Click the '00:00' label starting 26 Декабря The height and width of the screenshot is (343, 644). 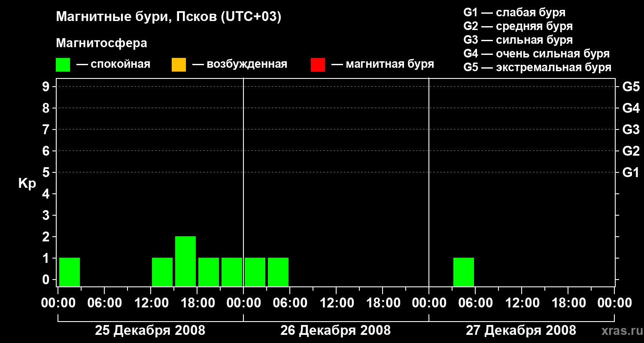(243, 303)
